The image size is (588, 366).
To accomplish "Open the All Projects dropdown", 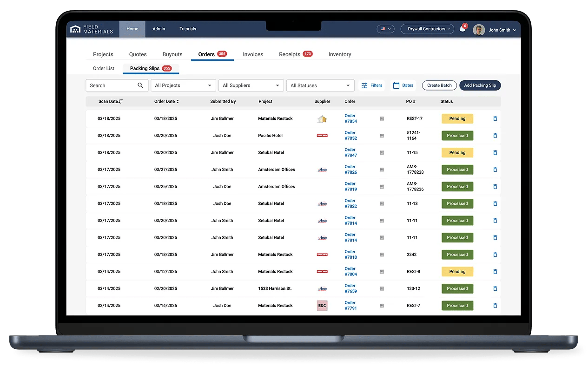I will click(x=183, y=85).
